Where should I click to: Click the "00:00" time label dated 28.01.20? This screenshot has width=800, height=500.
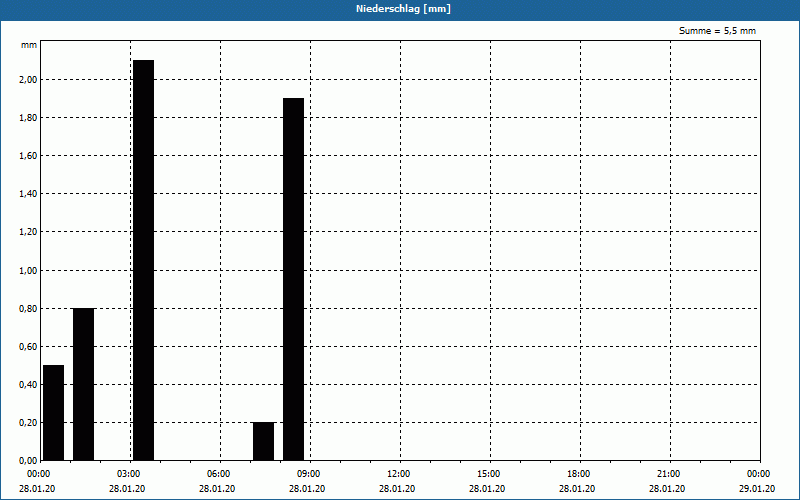click(x=39, y=474)
